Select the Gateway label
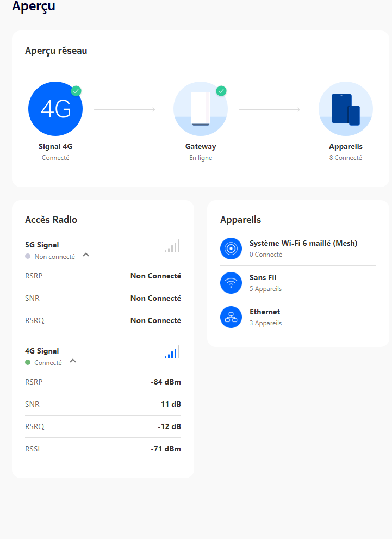The width and height of the screenshot is (392, 539). pos(201,146)
